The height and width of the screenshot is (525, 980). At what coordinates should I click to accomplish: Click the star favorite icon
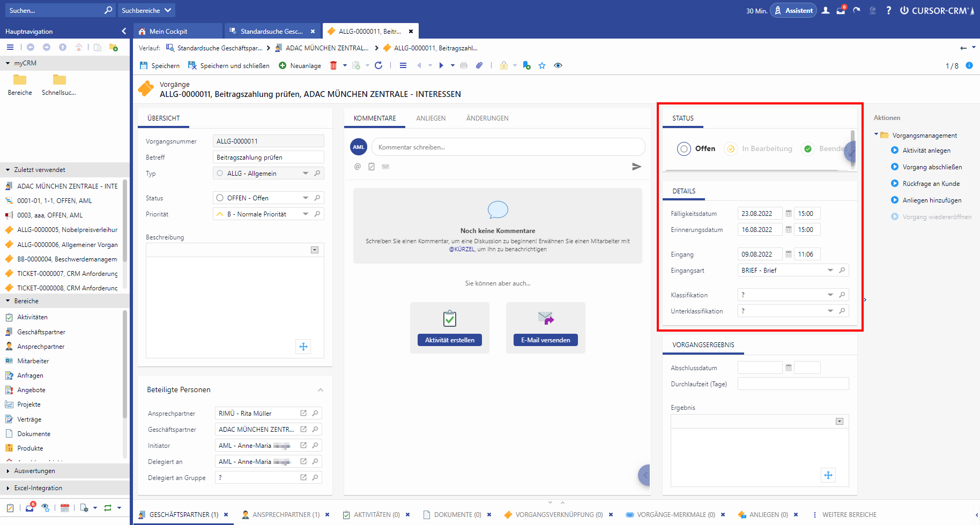point(542,65)
